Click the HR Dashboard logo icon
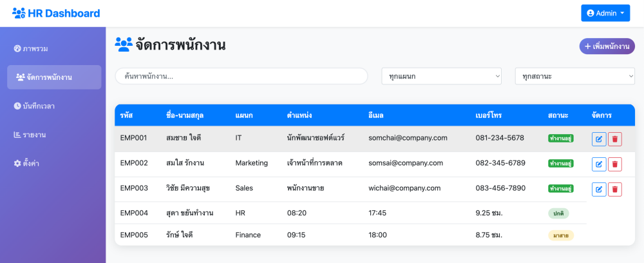This screenshot has height=263, width=644. [19, 13]
